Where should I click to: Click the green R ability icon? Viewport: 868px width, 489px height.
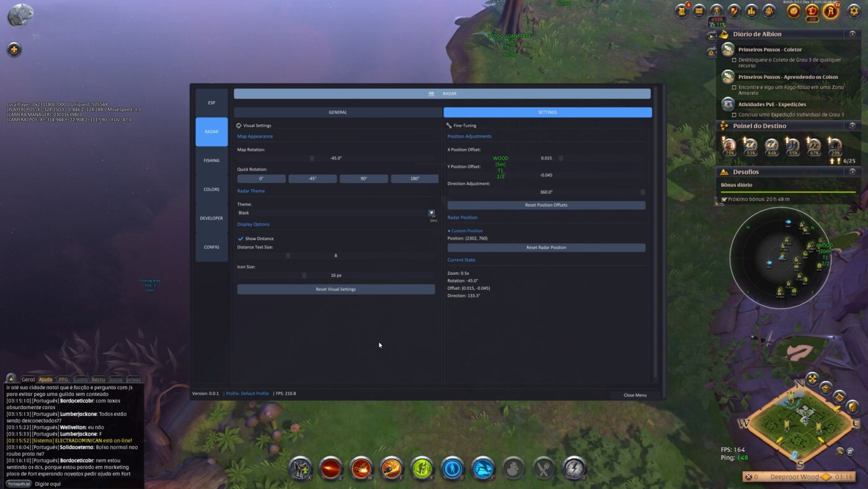422,468
